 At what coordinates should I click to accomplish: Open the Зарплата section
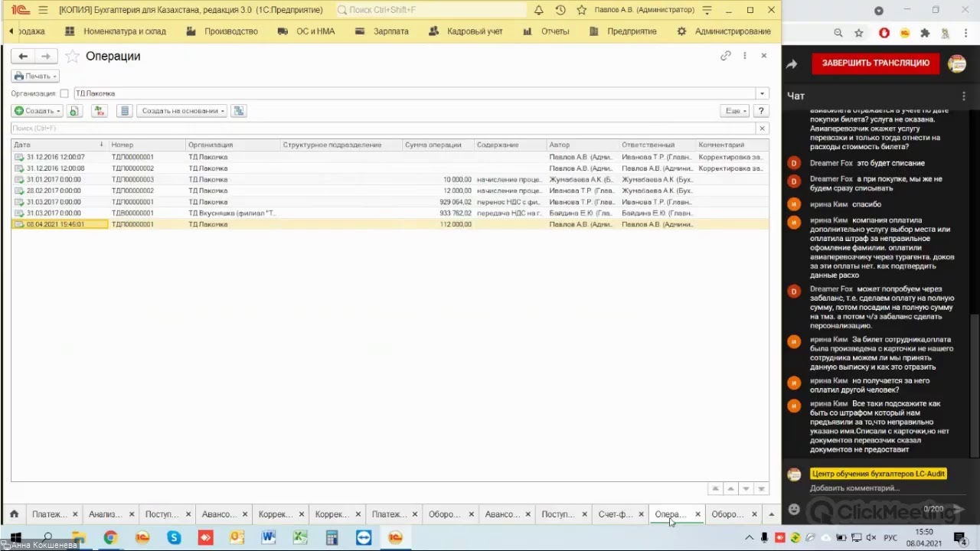click(x=382, y=31)
